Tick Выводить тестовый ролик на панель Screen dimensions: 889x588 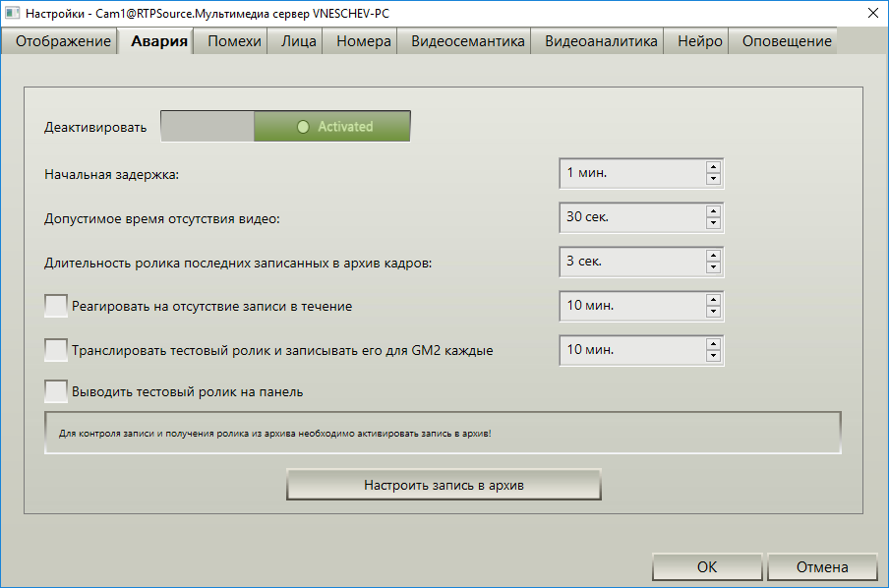pyautogui.click(x=56, y=391)
